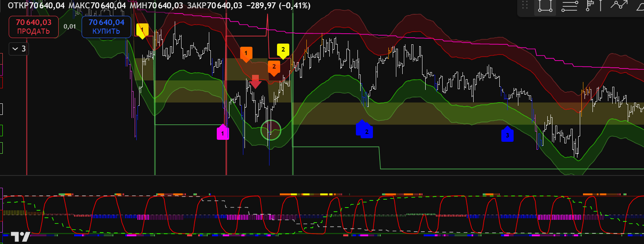
Task: Grab the drawing toolbar drag handle dots
Action: click(525, 5)
